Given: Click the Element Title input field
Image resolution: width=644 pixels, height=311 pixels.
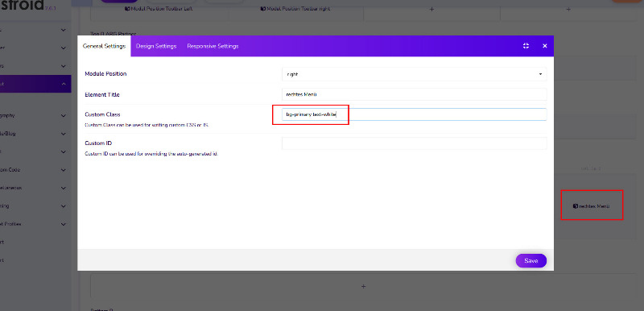Looking at the screenshot, I should [414, 94].
